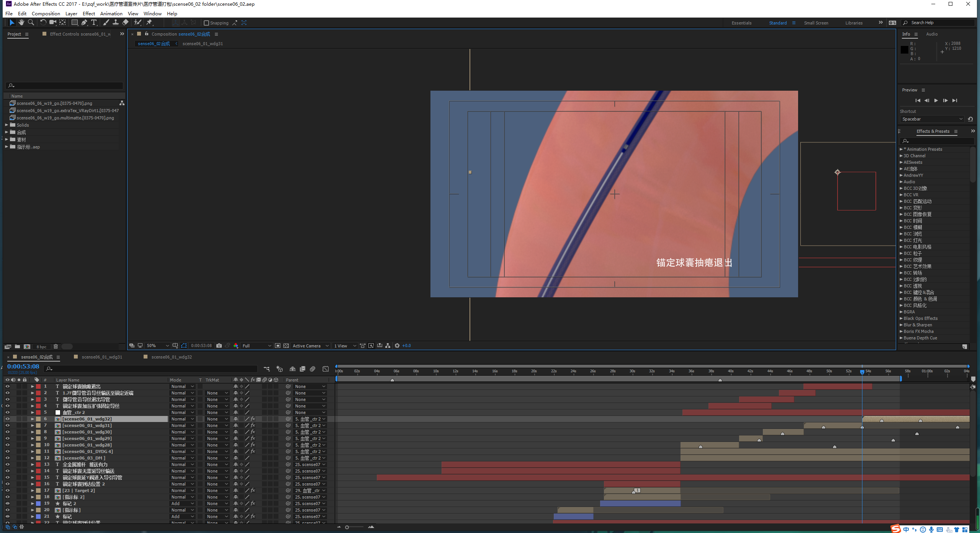This screenshot has width=980, height=533.
Task: Click the play button in Preview panel
Action: 936,101
